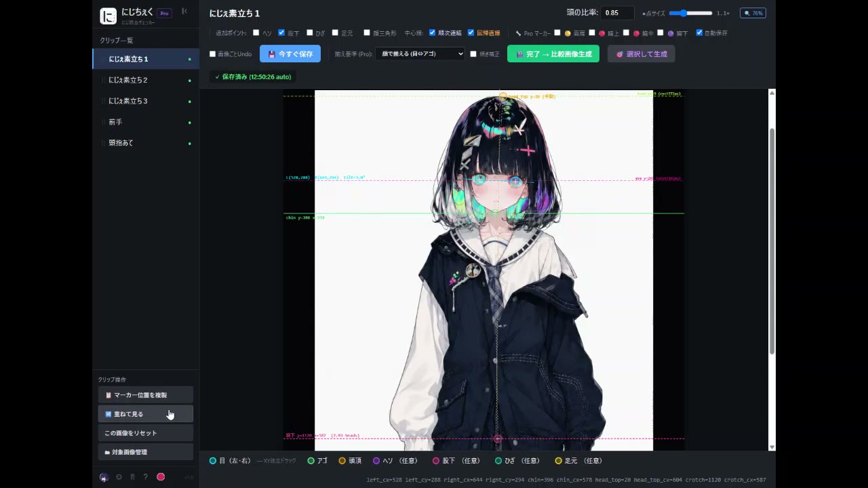Image resolution: width=868 pixels, height=488 pixels.
Task: Click the Pro マーカー wrench label
Action: [x=533, y=33]
